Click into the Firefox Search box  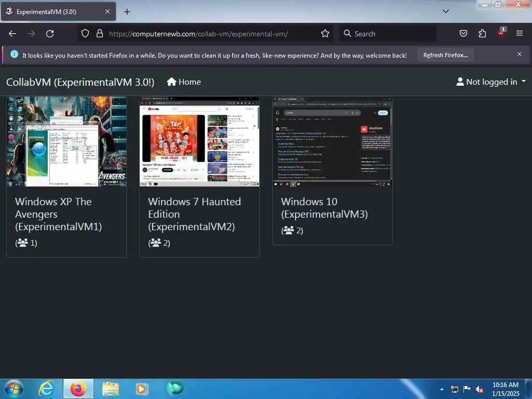point(388,34)
